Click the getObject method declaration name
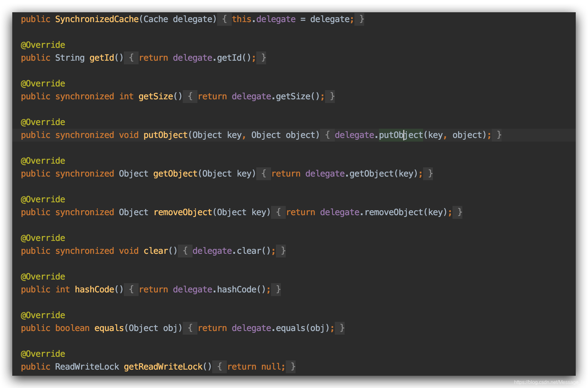588x388 pixels. click(x=175, y=174)
